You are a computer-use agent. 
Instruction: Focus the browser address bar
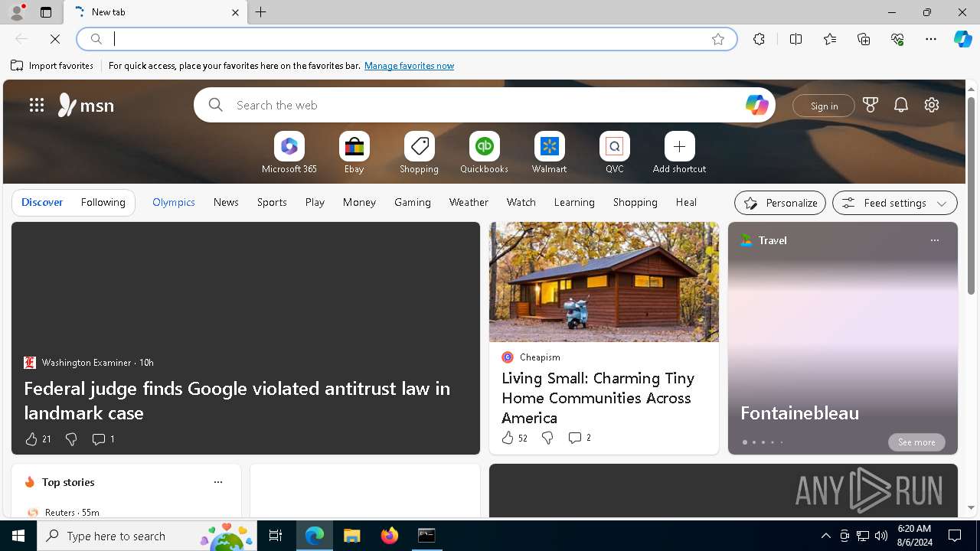[x=406, y=39]
